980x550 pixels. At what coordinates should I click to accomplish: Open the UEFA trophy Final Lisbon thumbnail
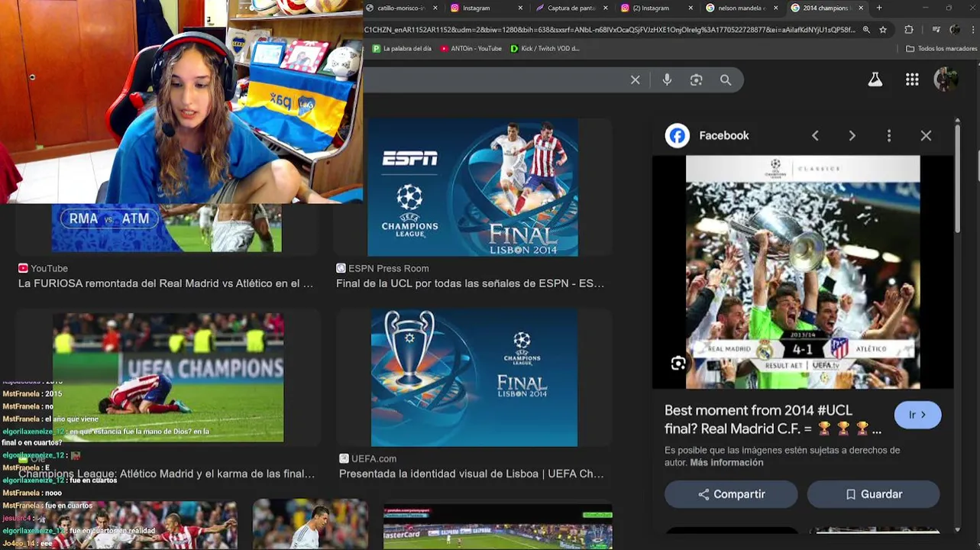474,377
